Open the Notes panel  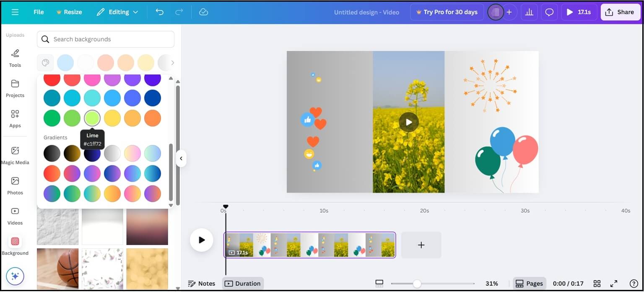click(x=202, y=284)
